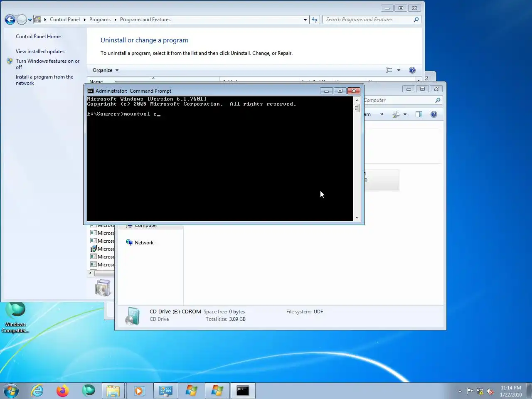Click the help button in Explorer toolbar
This screenshot has width=532, height=399.
point(434,114)
